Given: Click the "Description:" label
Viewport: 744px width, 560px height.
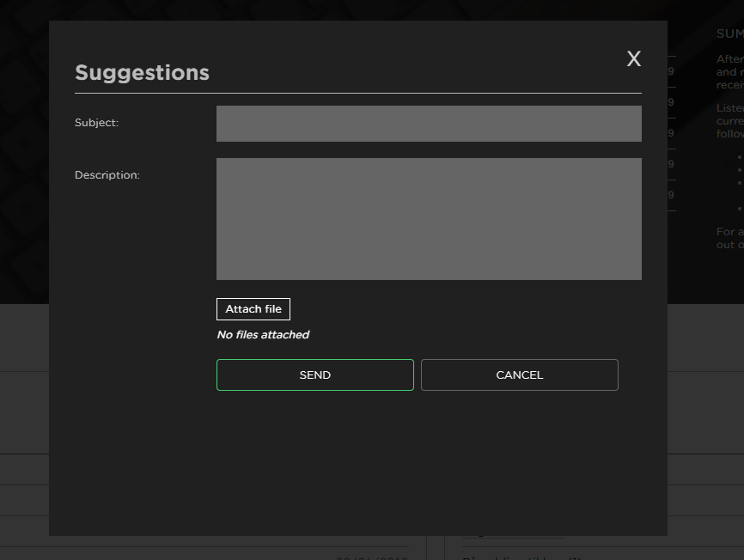Looking at the screenshot, I should 107,175.
